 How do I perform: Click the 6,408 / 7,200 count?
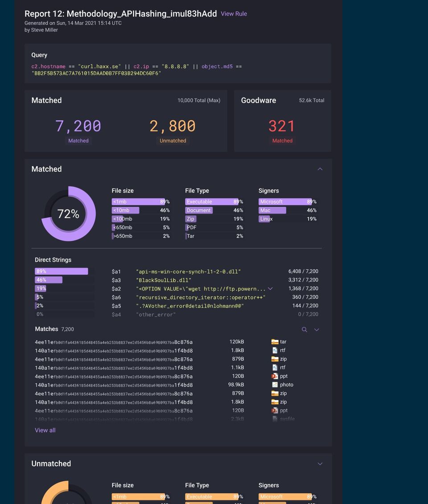click(x=303, y=271)
